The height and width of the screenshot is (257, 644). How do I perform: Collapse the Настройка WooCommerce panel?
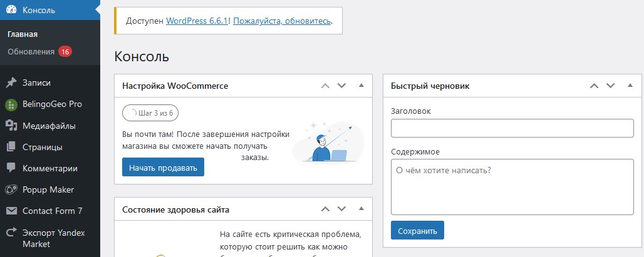pyautogui.click(x=361, y=85)
